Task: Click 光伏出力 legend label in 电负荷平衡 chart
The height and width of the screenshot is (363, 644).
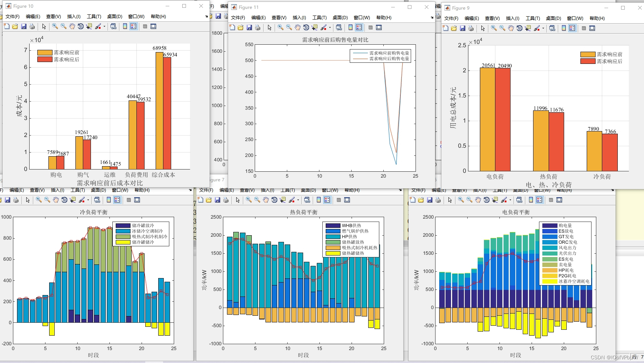Action: (567, 253)
